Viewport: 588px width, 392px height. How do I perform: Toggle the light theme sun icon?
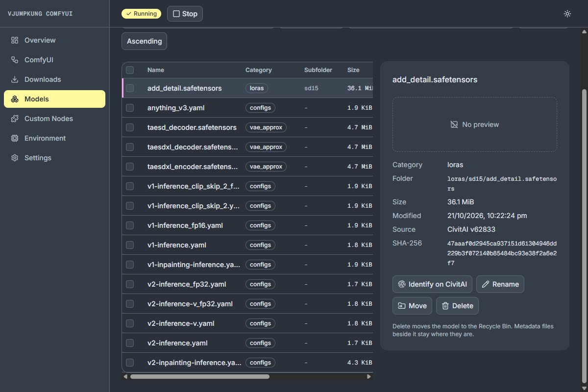tap(567, 14)
